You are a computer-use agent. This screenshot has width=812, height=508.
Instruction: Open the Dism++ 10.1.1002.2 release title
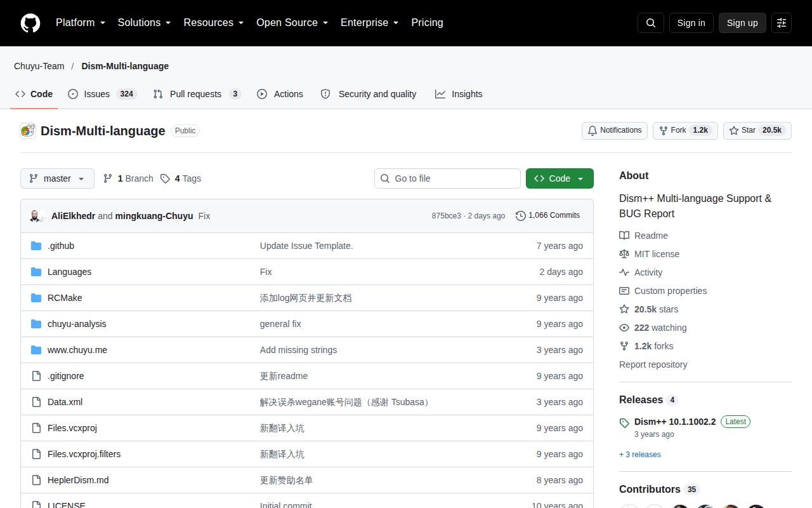(x=675, y=422)
